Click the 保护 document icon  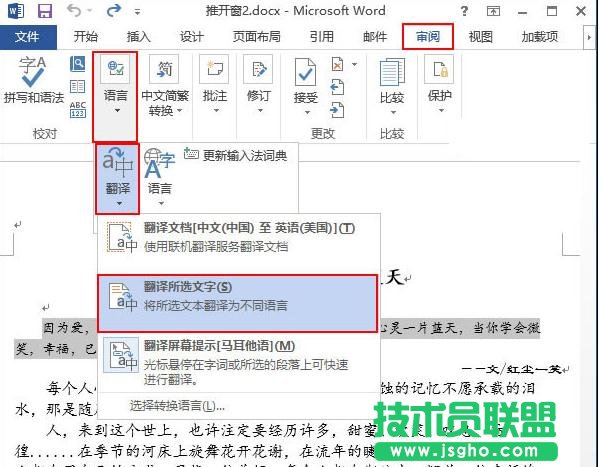coord(439,69)
